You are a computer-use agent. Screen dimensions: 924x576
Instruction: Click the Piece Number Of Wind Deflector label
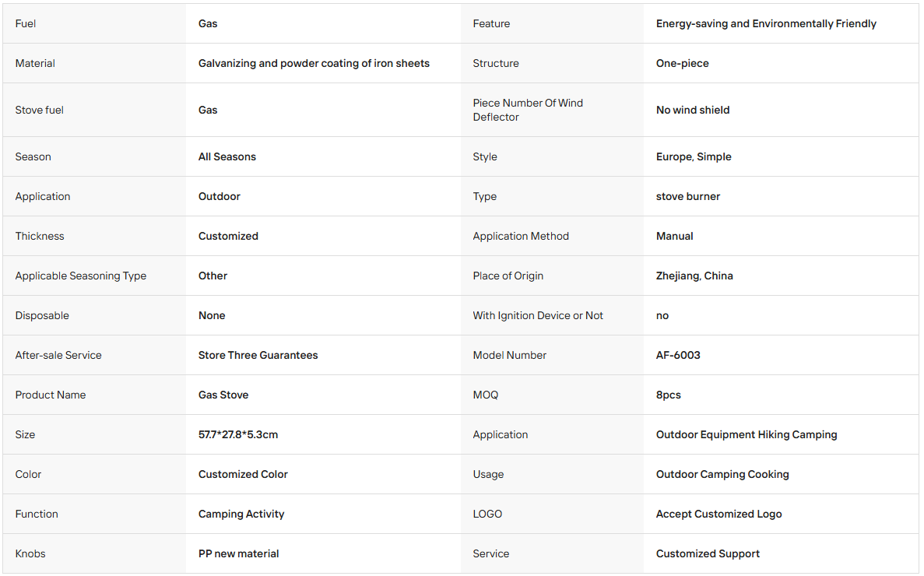[528, 110]
